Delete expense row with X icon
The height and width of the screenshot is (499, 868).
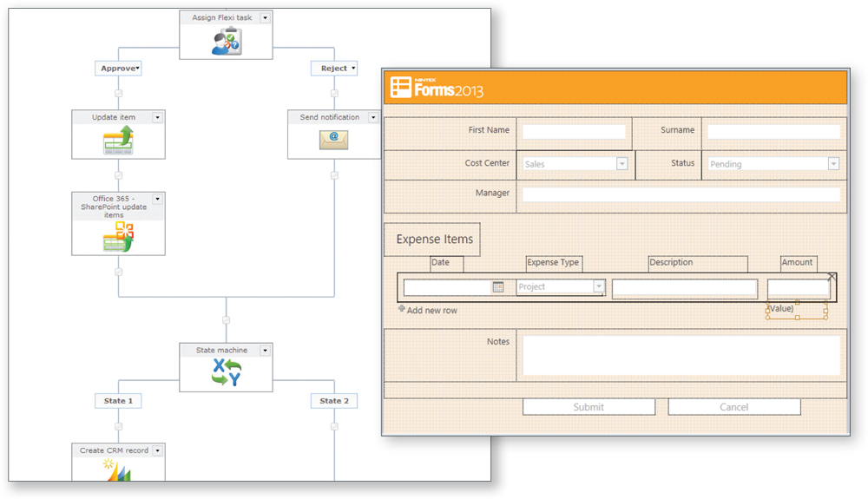coord(832,277)
